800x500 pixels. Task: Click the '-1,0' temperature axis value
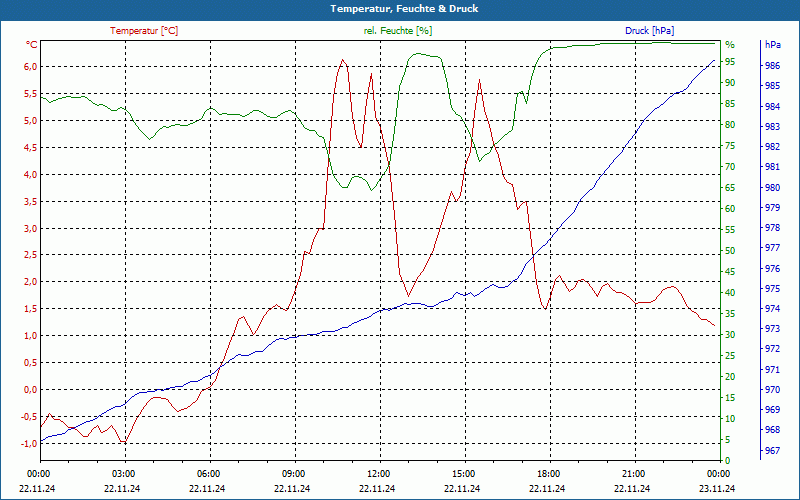point(29,443)
